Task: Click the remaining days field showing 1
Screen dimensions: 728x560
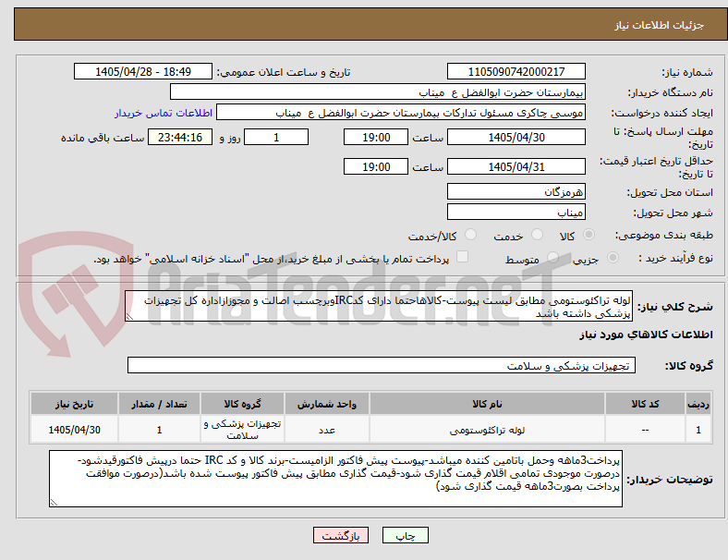Action: tap(276, 137)
